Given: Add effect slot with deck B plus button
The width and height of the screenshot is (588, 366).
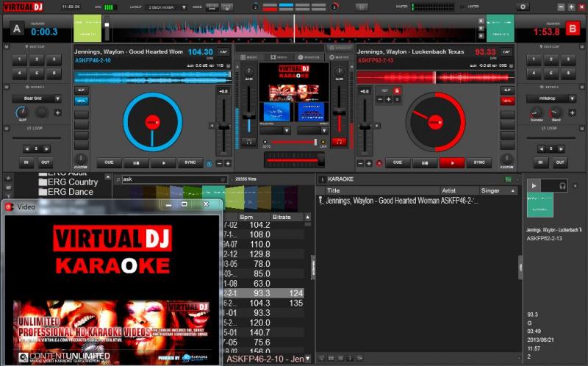Looking at the screenshot, I should coord(572,112).
